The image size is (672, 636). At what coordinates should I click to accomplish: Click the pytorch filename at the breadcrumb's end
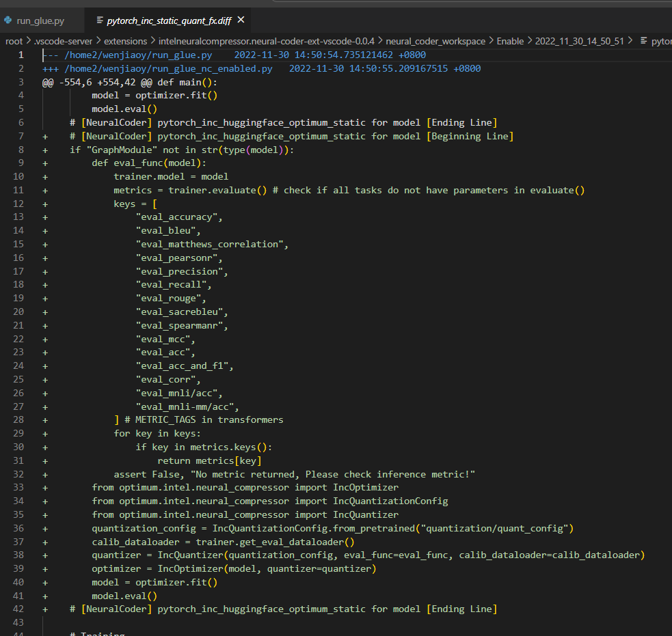660,41
